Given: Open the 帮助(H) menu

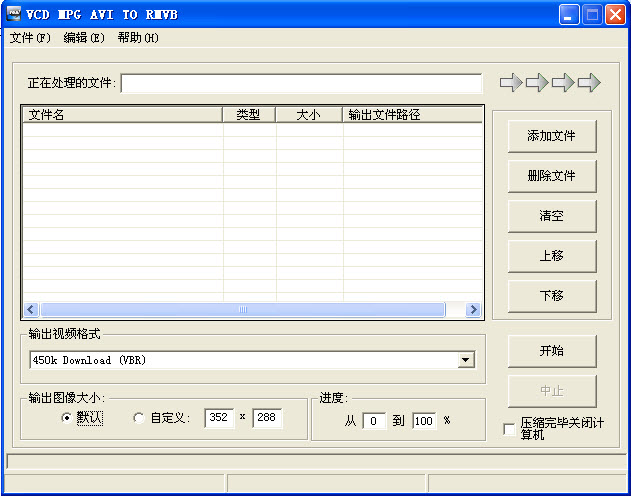Looking at the screenshot, I should pyautogui.click(x=138, y=38).
